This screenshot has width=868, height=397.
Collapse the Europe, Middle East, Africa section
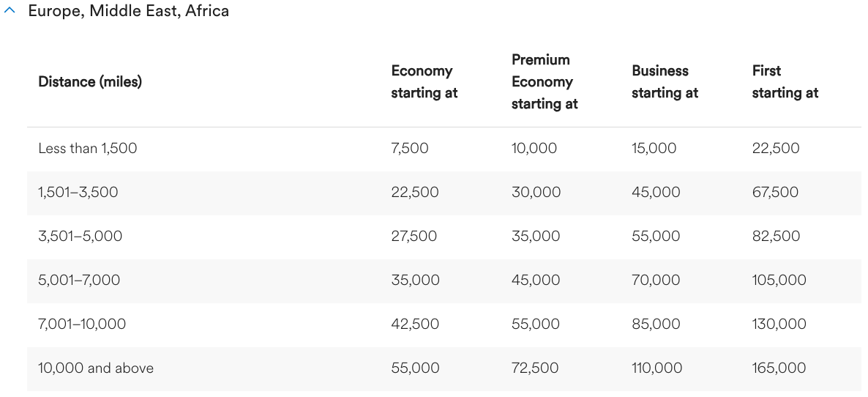pos(10,12)
